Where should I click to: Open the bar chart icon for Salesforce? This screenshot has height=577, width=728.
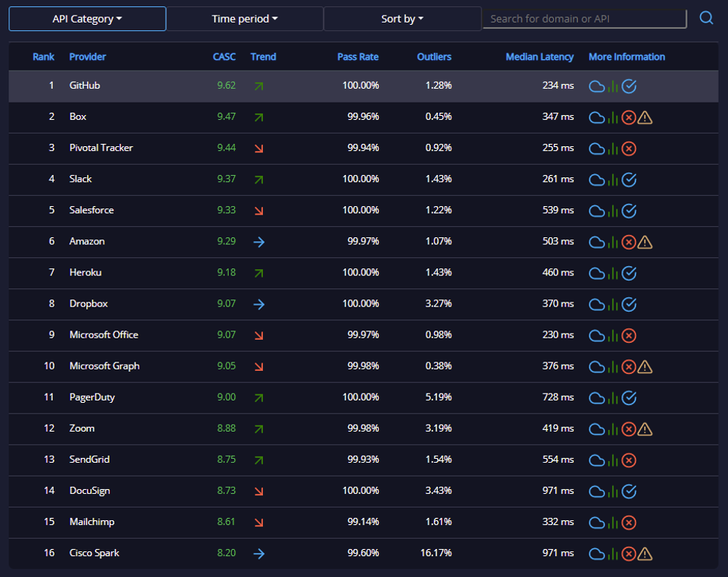613,212
